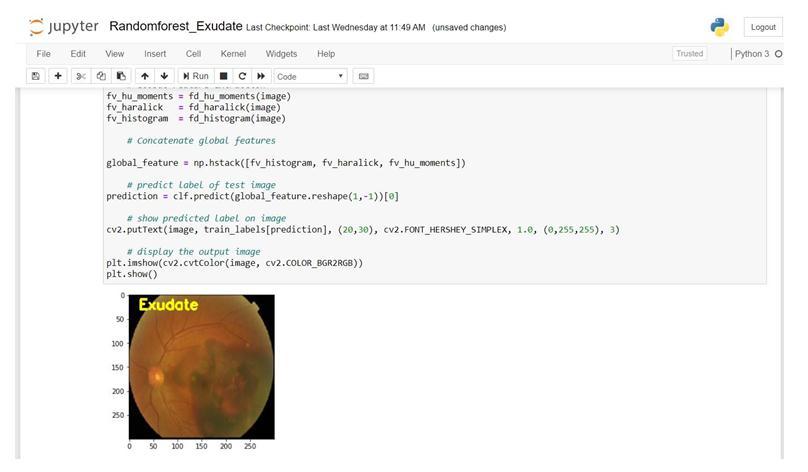Click the kernel idle indicator circle
The width and height of the screenshot is (808, 472).
[x=779, y=54]
